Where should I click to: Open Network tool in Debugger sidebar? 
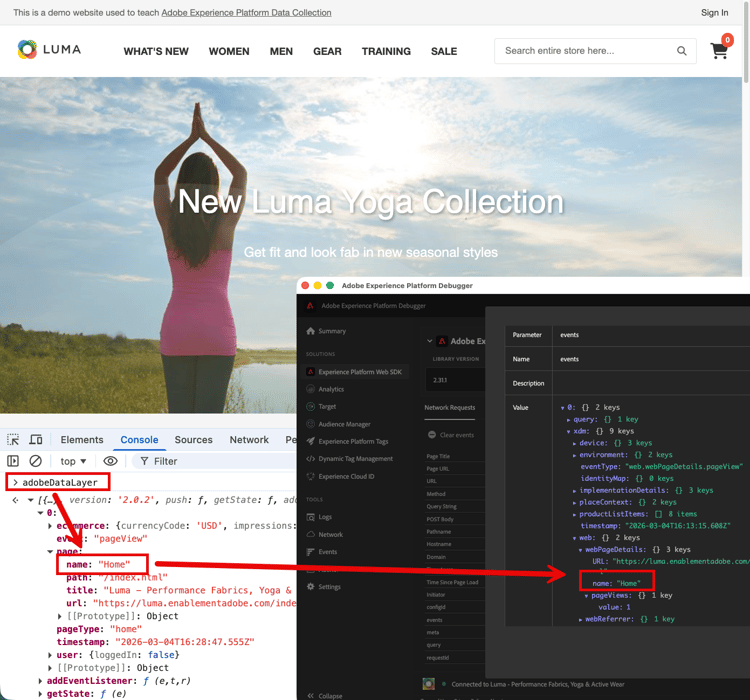[325, 534]
